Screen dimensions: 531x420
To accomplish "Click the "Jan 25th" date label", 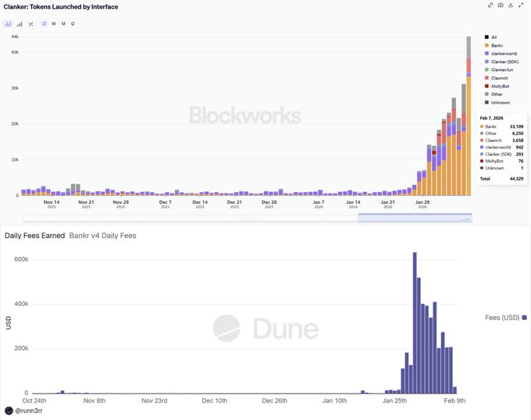I will click(394, 400).
